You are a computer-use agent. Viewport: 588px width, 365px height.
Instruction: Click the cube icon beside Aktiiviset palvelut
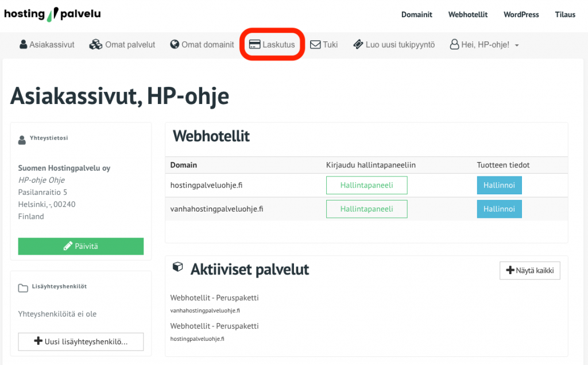(178, 267)
